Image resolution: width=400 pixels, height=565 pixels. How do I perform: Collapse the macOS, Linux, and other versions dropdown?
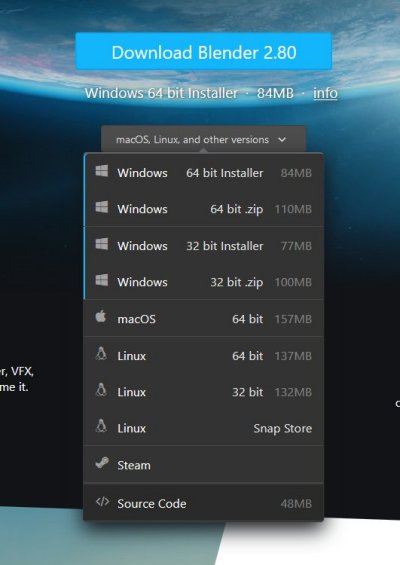(203, 139)
